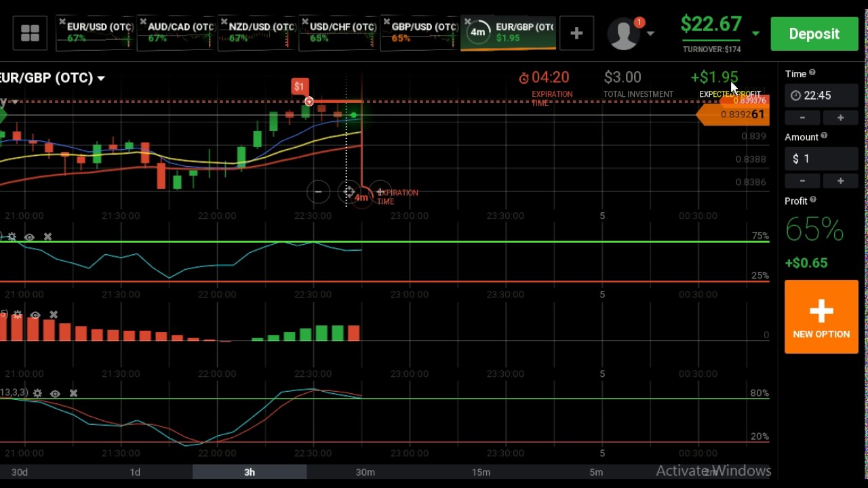Image resolution: width=868 pixels, height=488 pixels.
Task: Close the AUD/CAD (OTC) tab
Action: 143,22
